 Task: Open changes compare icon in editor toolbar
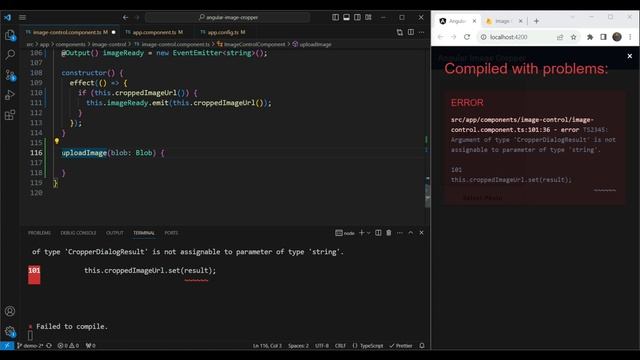pos(400,32)
